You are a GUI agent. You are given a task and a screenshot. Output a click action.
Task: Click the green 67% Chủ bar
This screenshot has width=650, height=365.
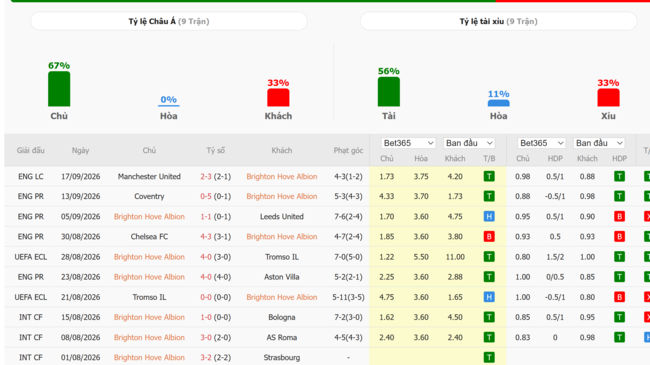(x=59, y=89)
